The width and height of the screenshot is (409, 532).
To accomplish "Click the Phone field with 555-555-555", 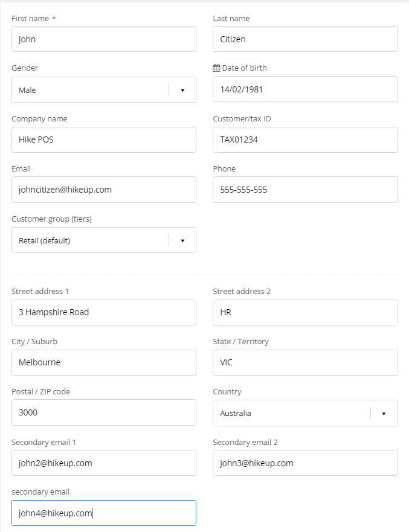I will [305, 190].
